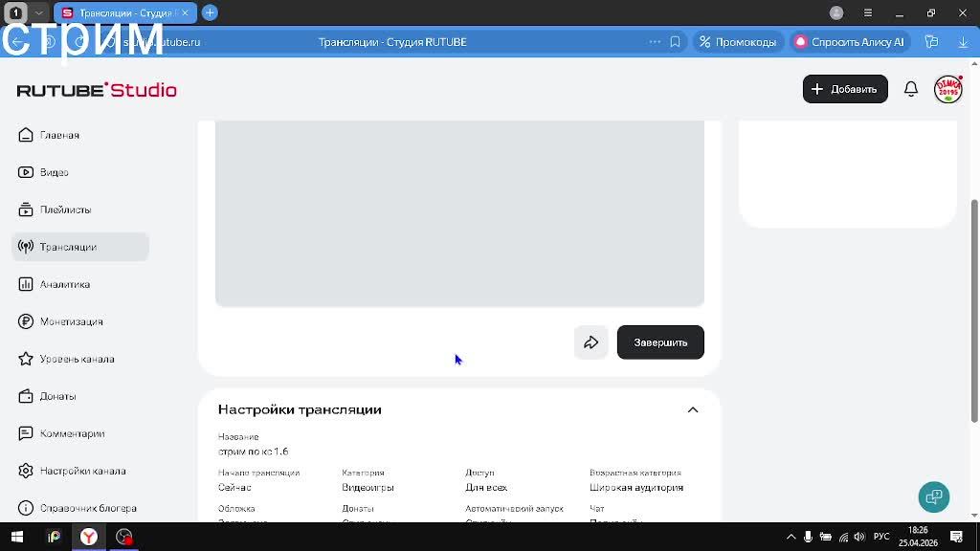The width and height of the screenshot is (980, 551).
Task: Expand the tab group dropdown arrow
Action: click(38, 12)
